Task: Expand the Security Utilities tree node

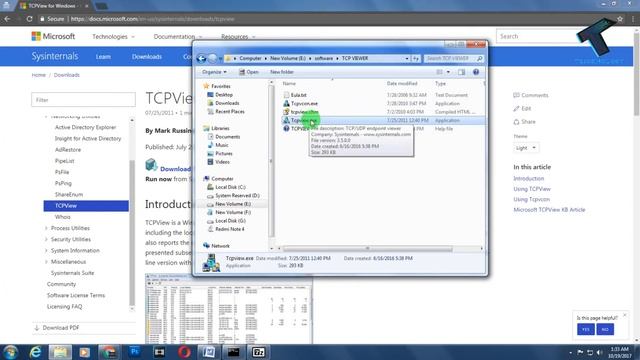Action: [46, 239]
